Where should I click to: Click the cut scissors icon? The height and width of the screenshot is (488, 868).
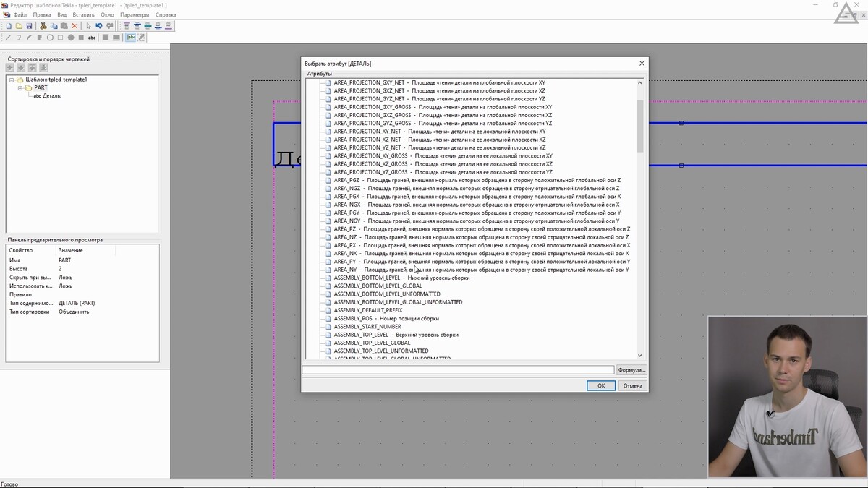[43, 26]
